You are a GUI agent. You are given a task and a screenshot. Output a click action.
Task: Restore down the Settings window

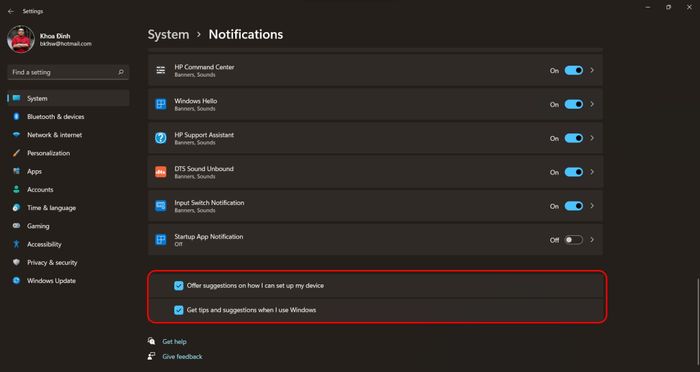668,8
